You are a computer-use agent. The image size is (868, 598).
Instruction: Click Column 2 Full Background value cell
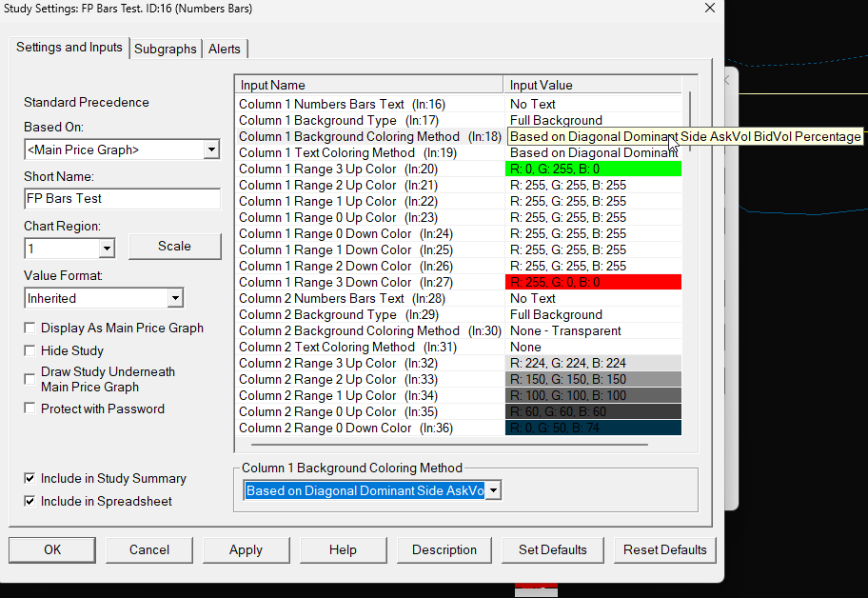point(593,314)
